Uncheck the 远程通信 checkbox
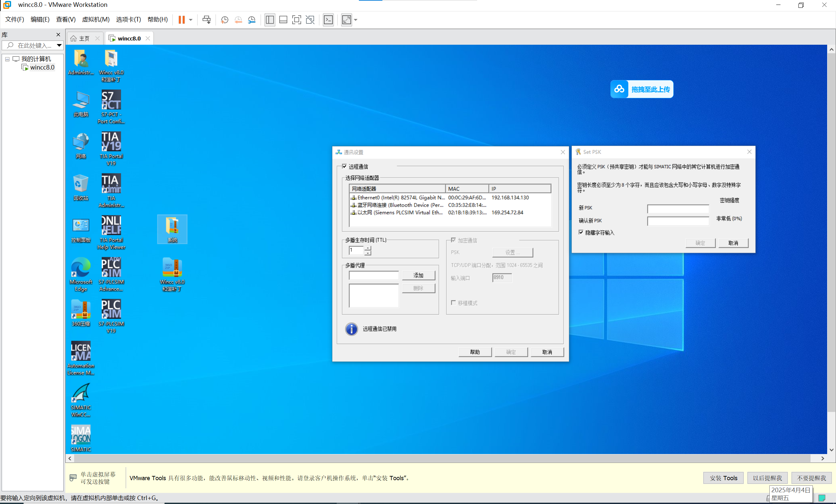The height and width of the screenshot is (504, 836). tap(345, 166)
